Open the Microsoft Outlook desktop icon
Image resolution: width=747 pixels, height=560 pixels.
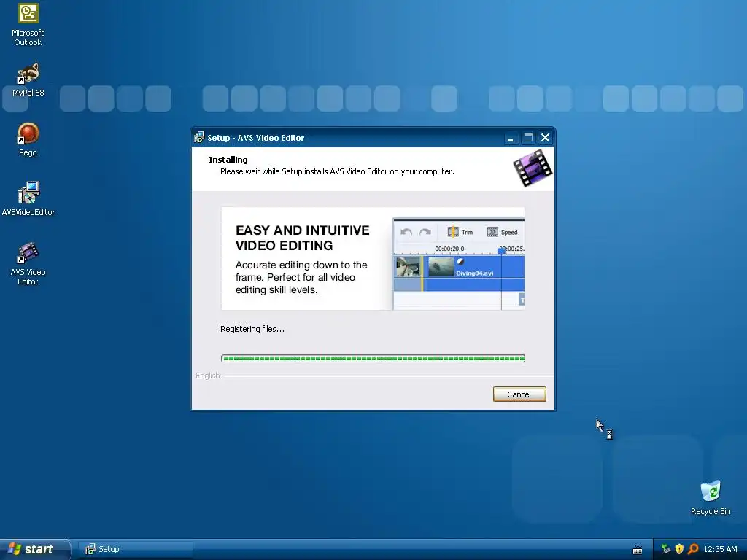point(28,25)
